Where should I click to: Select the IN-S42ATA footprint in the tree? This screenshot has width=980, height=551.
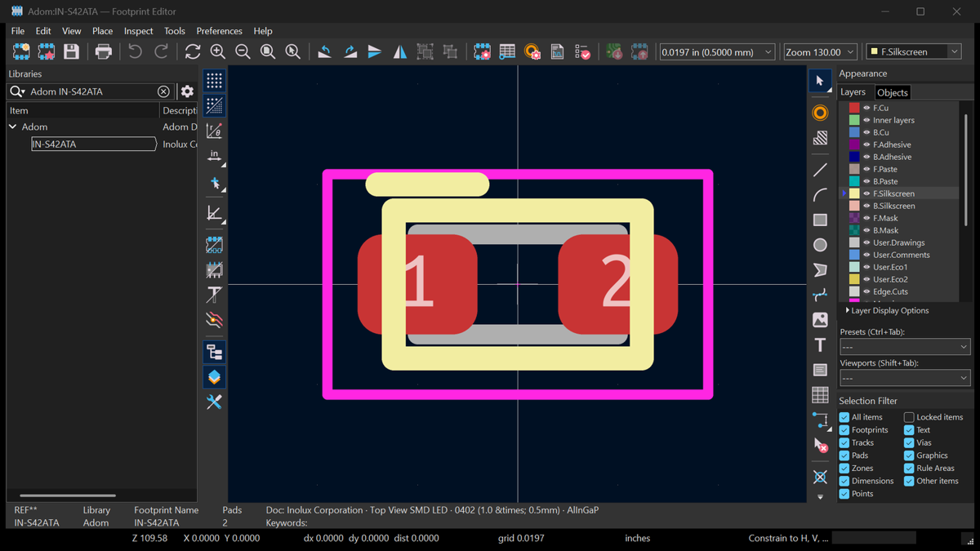[x=93, y=144]
